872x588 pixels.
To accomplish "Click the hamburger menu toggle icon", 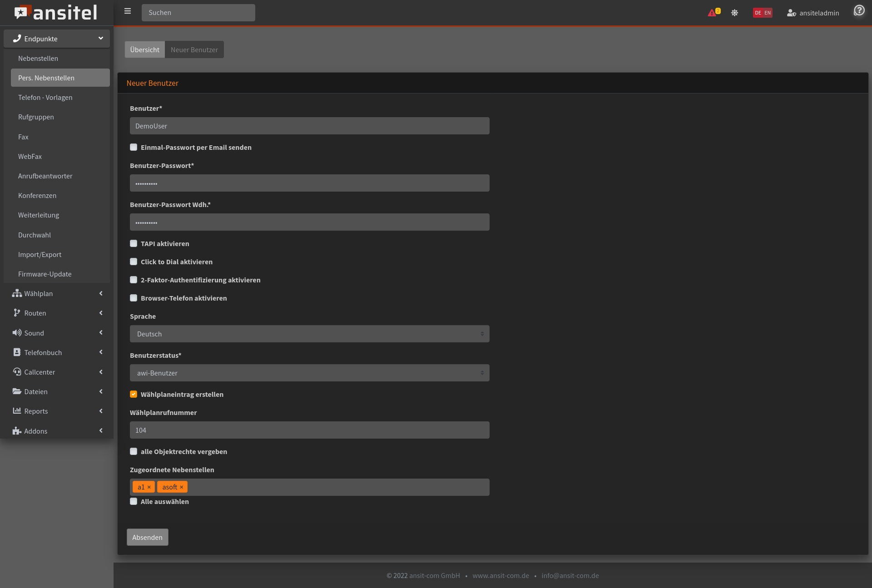I will click(128, 11).
